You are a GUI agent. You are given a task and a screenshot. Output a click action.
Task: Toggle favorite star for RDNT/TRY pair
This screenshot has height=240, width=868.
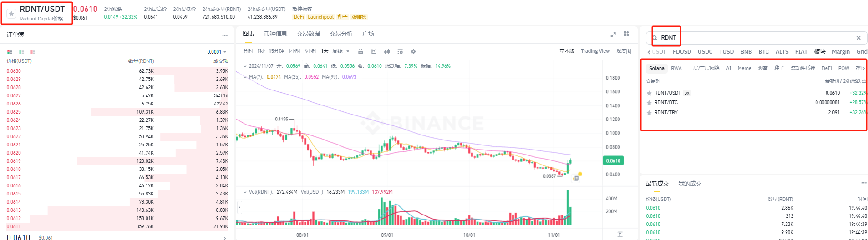tap(649, 113)
